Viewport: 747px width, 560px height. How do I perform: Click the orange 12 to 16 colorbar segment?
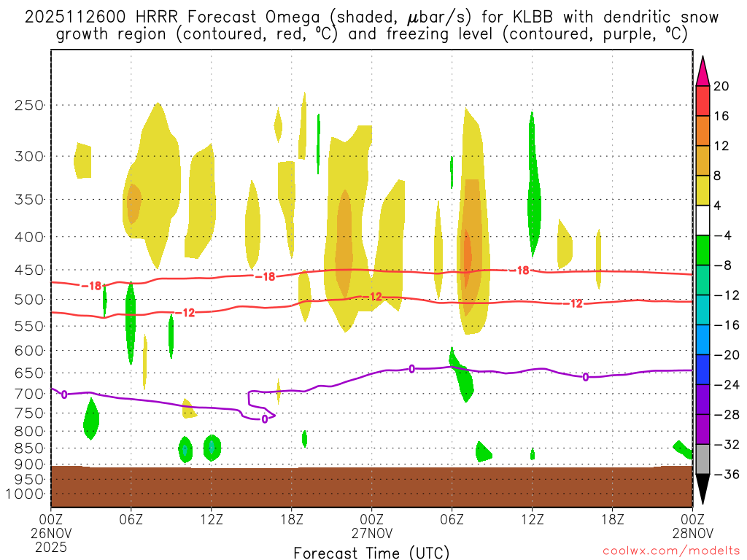703,131
